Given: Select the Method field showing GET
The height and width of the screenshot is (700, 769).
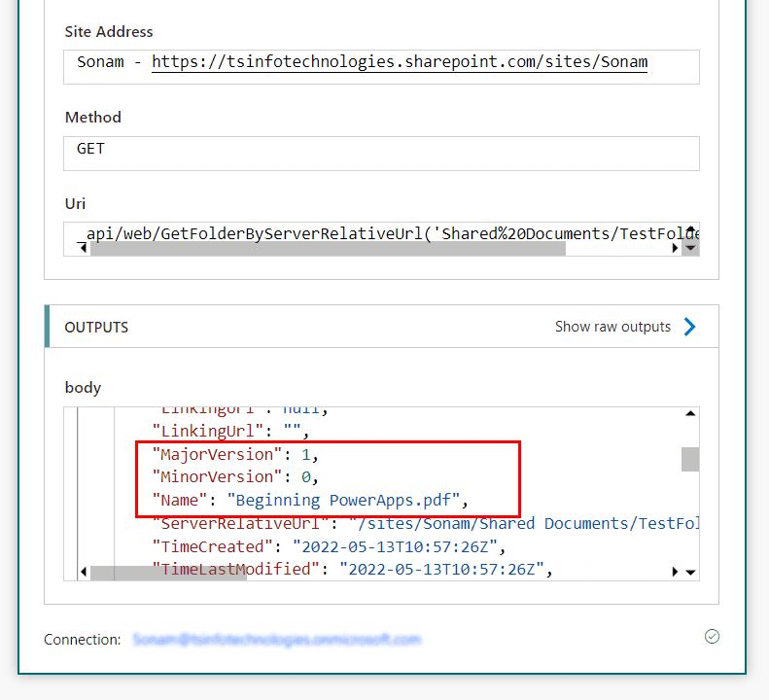Looking at the screenshot, I should pyautogui.click(x=381, y=154).
